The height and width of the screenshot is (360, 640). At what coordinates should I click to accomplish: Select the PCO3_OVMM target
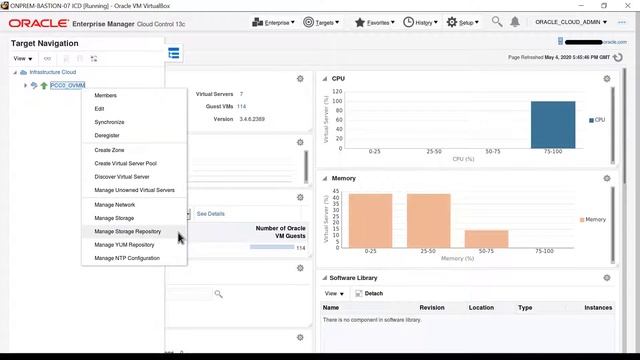pos(67,85)
